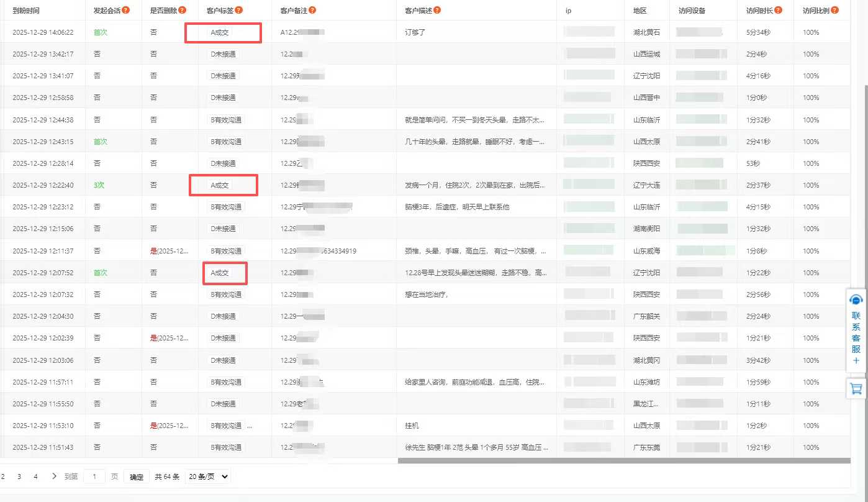868x502 pixels.
Task: Click question mark icon beside 客户备注
Action: click(x=312, y=10)
